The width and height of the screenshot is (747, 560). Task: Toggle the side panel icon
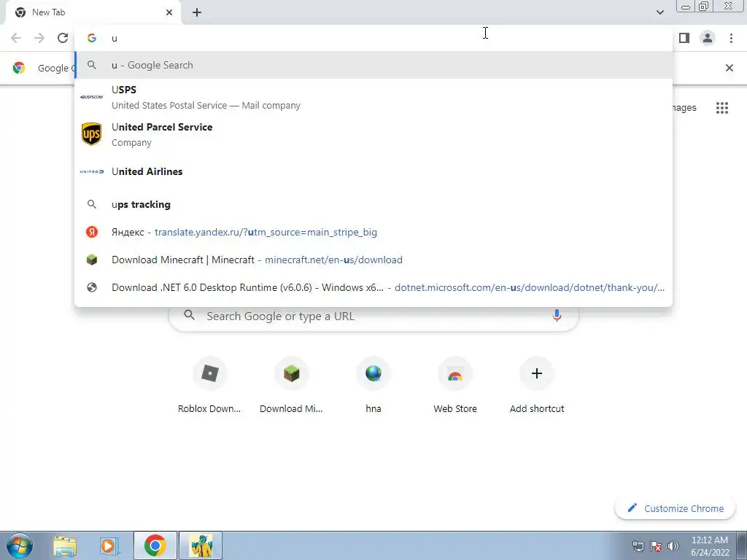pyautogui.click(x=684, y=38)
